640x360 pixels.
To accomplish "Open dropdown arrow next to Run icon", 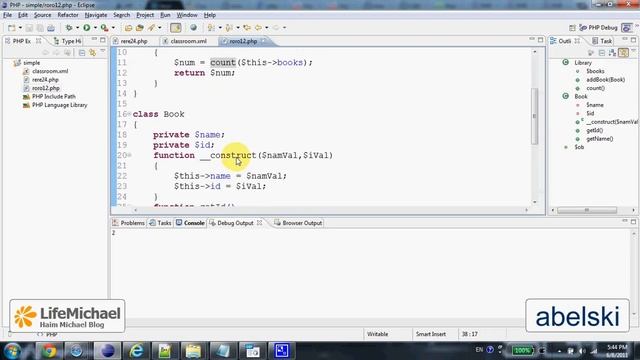I will coord(95,28).
